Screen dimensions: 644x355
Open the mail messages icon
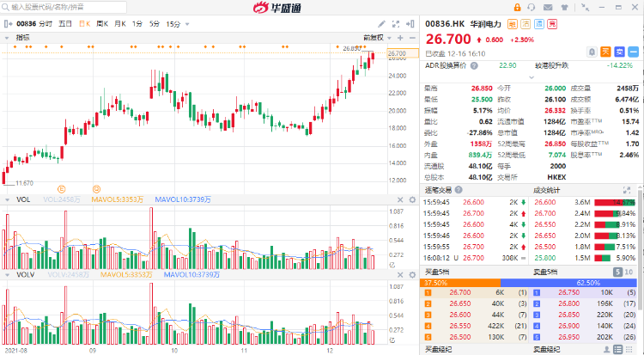pyautogui.click(x=548, y=8)
